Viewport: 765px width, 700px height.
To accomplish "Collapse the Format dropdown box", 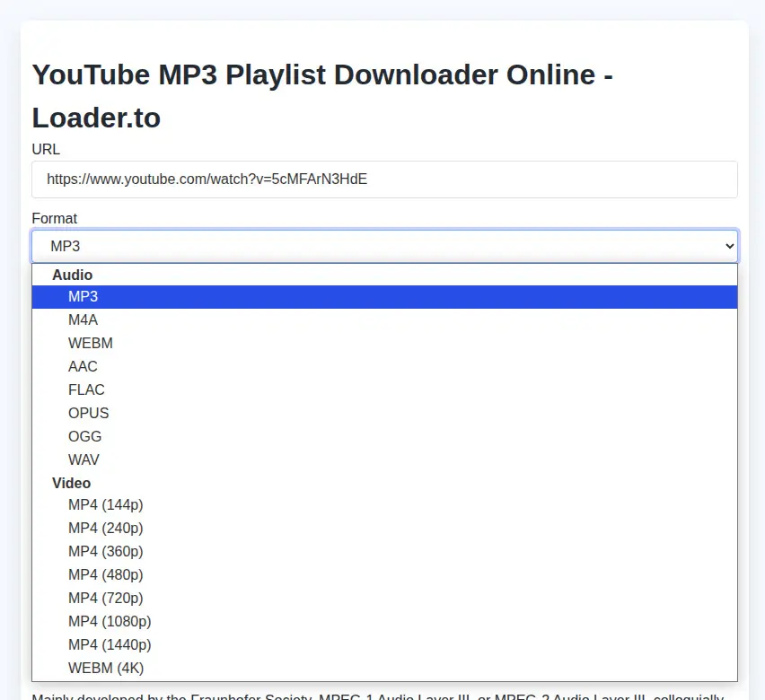I will 384,246.
